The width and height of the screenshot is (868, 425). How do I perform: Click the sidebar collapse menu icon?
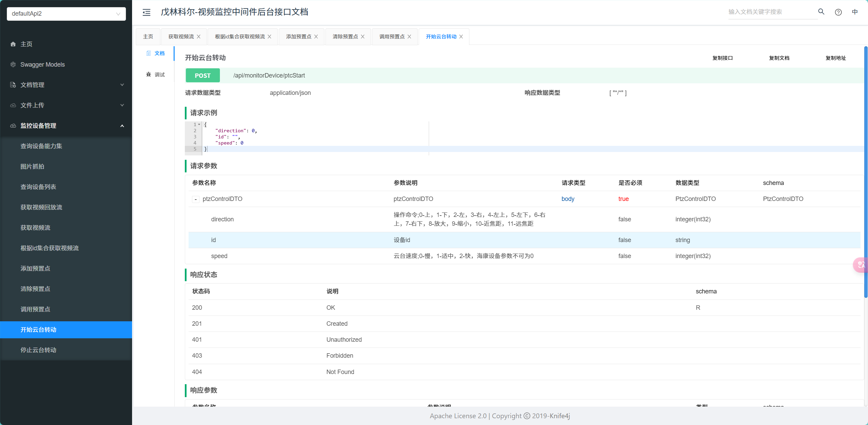(x=146, y=12)
